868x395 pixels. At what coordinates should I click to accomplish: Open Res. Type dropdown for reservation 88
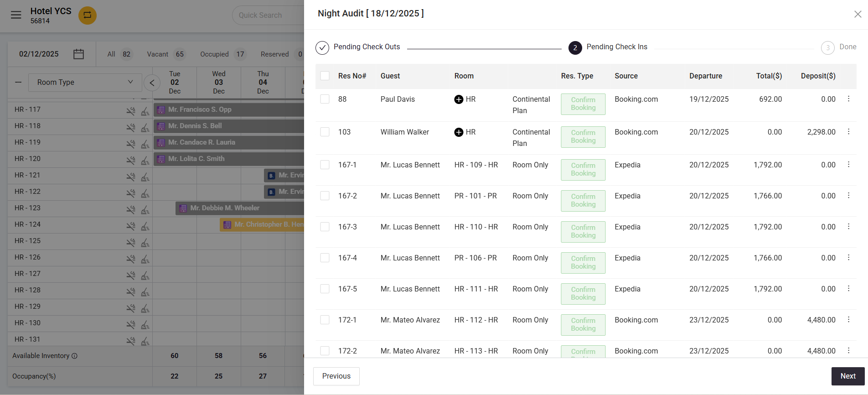583,104
